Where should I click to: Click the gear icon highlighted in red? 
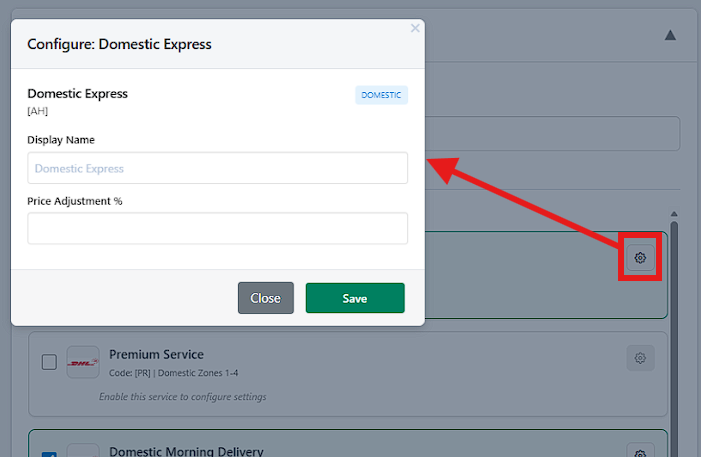click(x=640, y=258)
